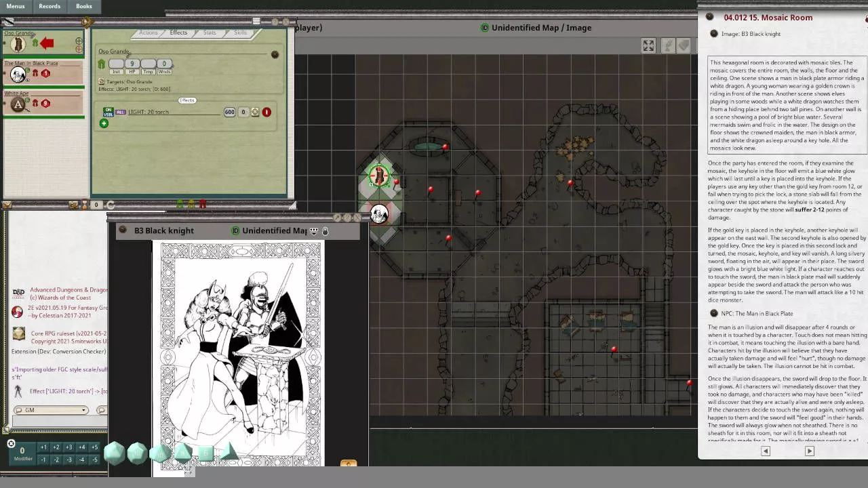The width and height of the screenshot is (868, 488).
Task: Click the ID icon beside Unidentified Map / Image title
Action: click(x=484, y=28)
